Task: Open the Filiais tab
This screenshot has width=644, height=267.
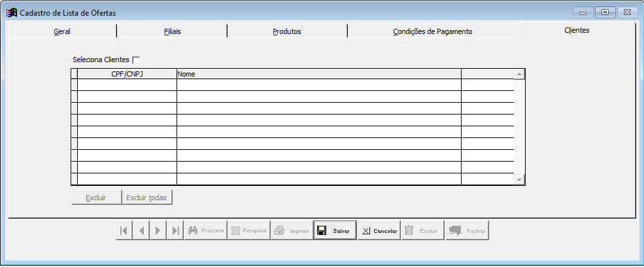Action: point(172,31)
